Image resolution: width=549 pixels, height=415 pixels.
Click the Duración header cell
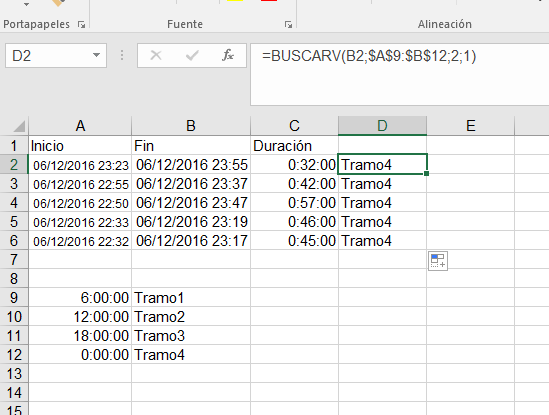294,145
